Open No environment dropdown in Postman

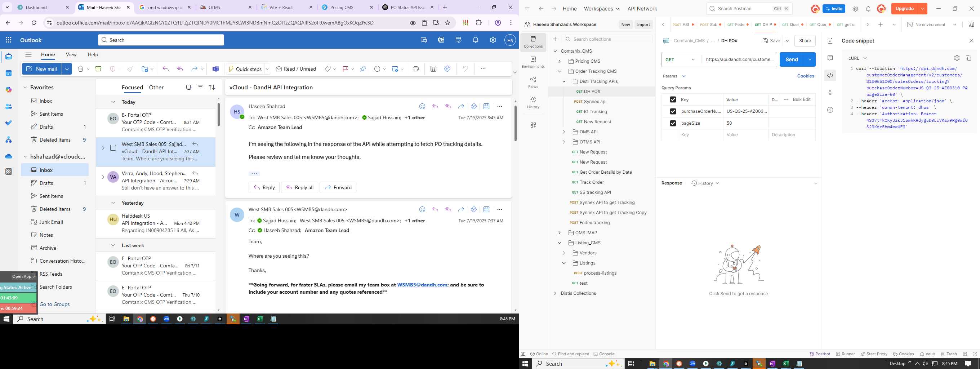(932, 25)
